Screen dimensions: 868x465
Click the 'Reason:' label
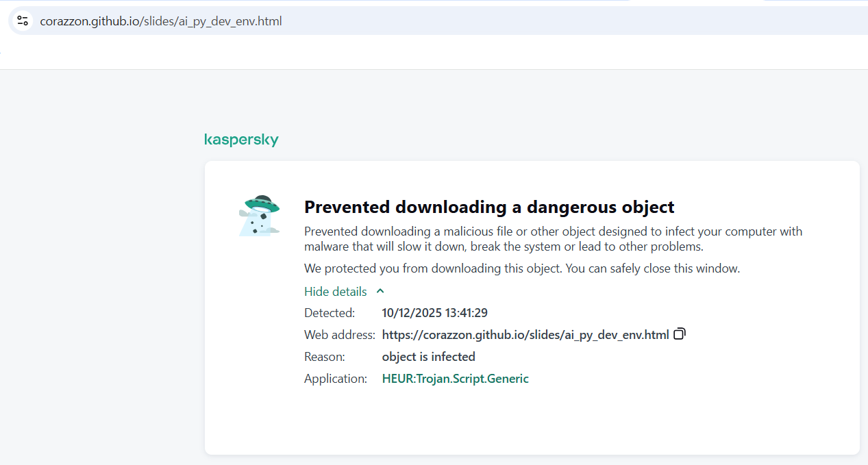click(325, 357)
